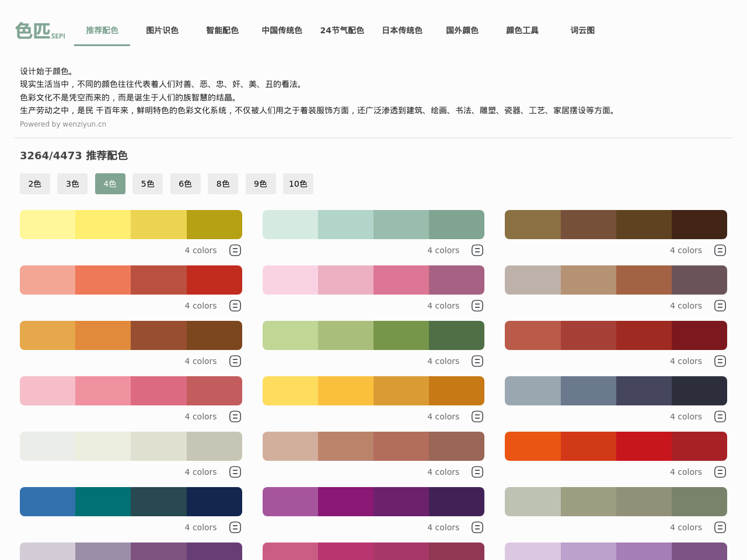Open the 颜色工具 menu
The image size is (747, 560).
tap(522, 30)
